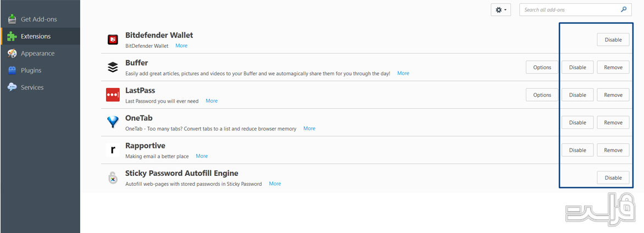The image size is (644, 233).
Task: Click the Sticky Password padlock icon
Action: coord(113,177)
